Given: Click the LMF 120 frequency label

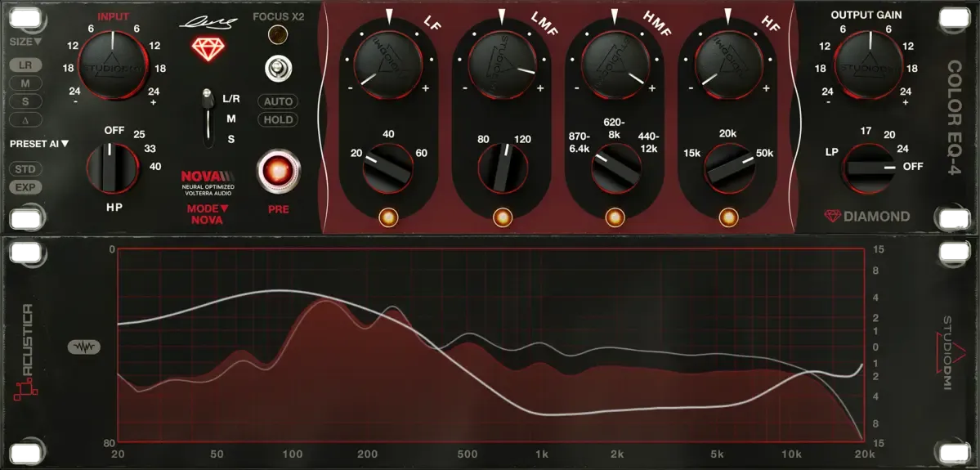Looking at the screenshot, I should coord(521,140).
